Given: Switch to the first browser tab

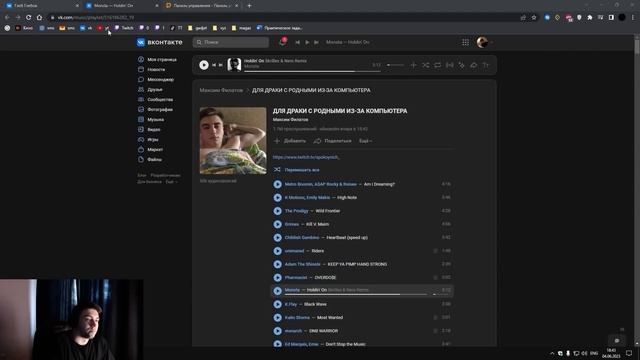Looking at the screenshot, I should click(x=41, y=6).
